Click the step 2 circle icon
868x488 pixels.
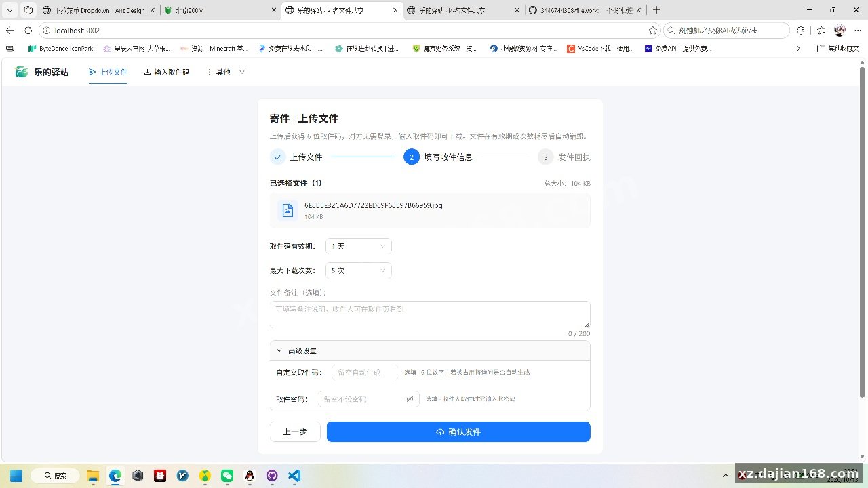point(411,157)
